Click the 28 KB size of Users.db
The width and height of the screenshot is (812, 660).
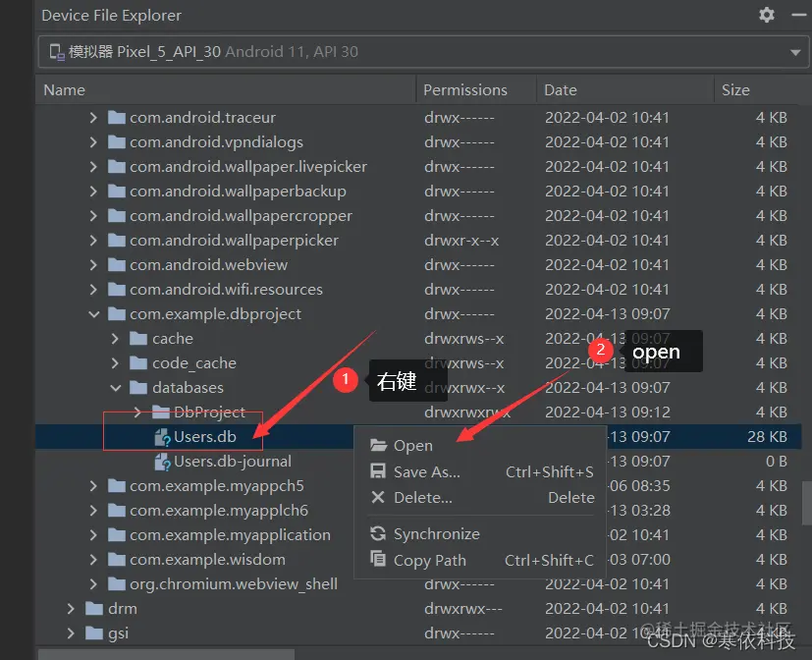point(767,437)
